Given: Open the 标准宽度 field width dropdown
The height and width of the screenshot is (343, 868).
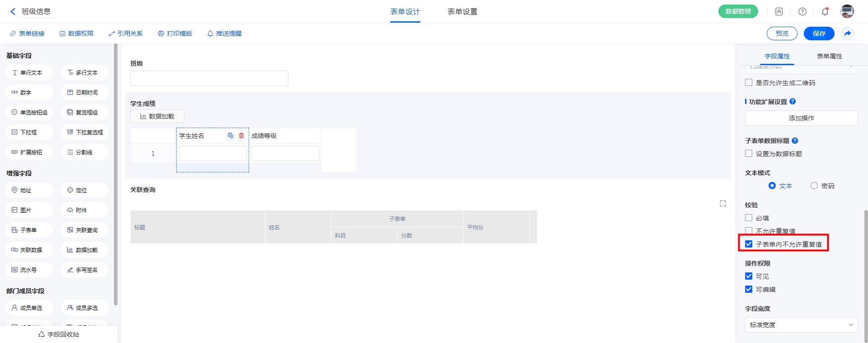Looking at the screenshot, I should coord(801,325).
